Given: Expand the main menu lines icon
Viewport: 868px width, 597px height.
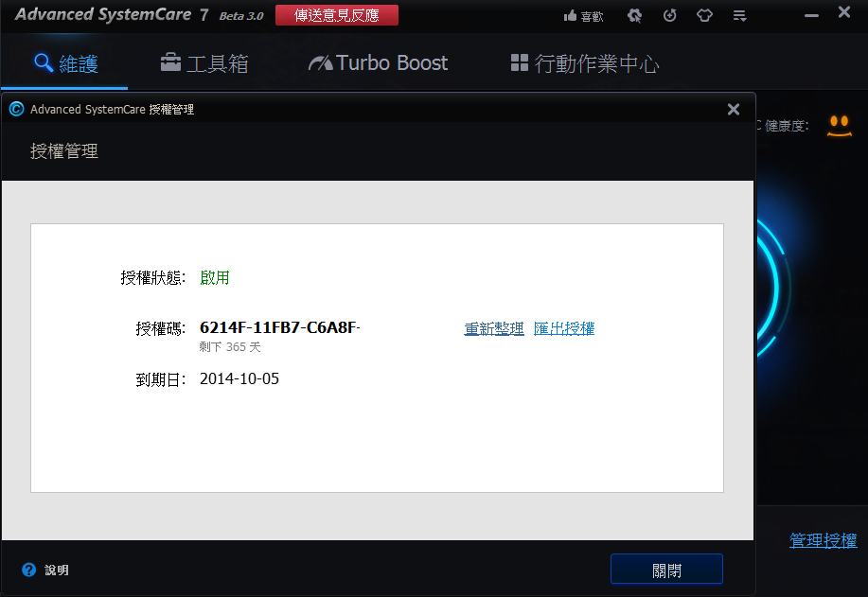Looking at the screenshot, I should [x=739, y=16].
